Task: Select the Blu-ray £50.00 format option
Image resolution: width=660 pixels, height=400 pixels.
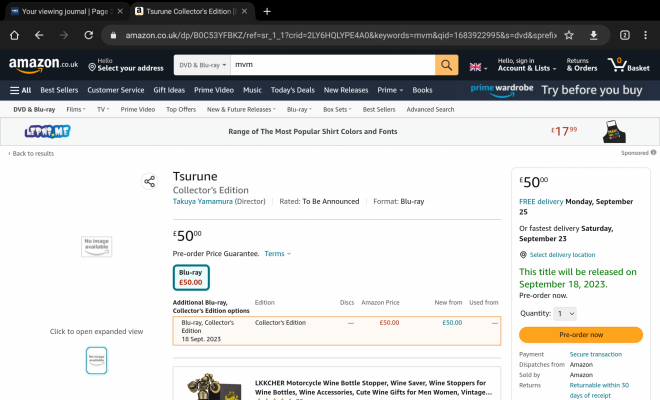Action: click(191, 277)
